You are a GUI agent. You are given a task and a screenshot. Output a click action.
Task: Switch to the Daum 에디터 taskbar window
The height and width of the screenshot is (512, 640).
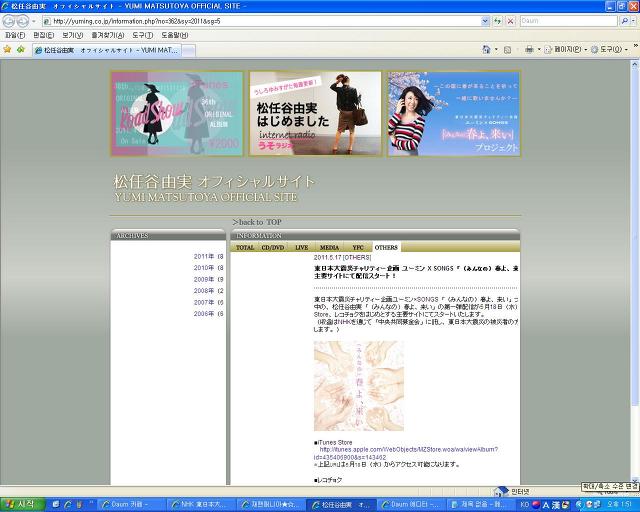tap(410, 505)
